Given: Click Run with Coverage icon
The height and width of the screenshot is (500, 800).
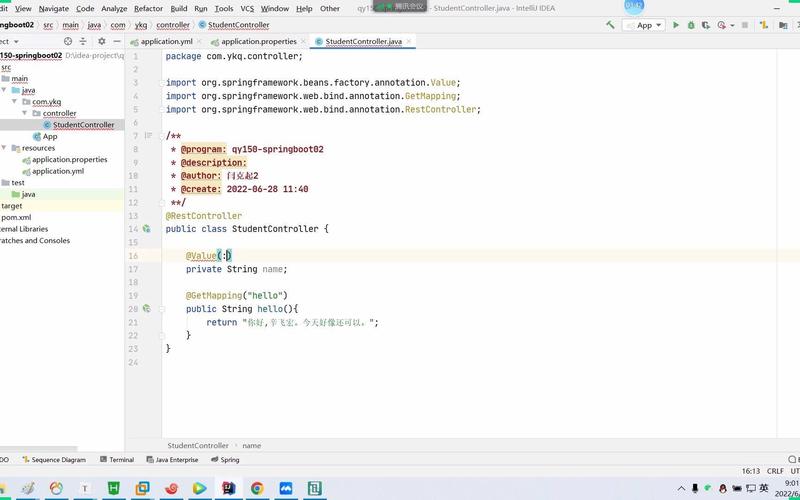Looking at the screenshot, I should [708, 25].
